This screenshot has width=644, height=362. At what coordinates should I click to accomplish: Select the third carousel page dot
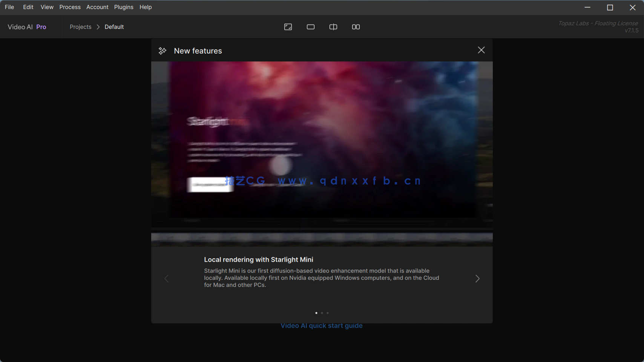(x=328, y=313)
